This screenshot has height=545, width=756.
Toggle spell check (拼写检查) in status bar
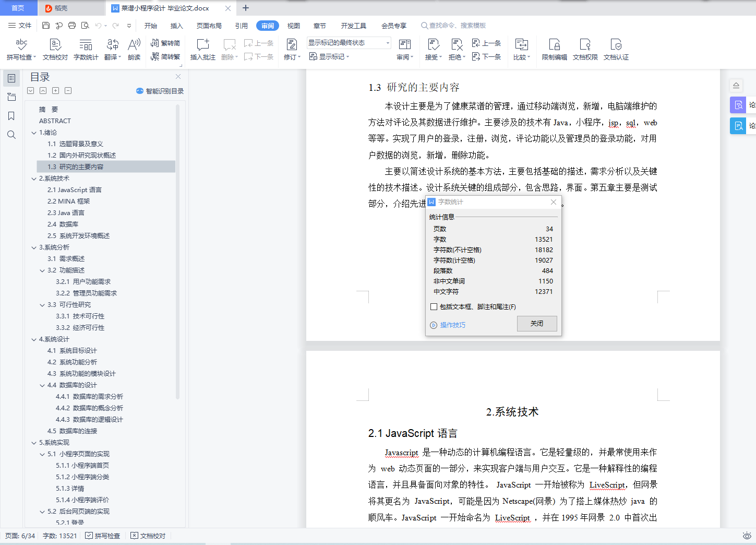103,536
